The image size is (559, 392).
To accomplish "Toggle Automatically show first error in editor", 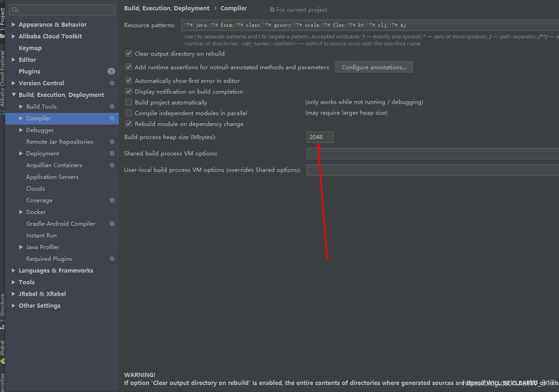I will pyautogui.click(x=129, y=81).
